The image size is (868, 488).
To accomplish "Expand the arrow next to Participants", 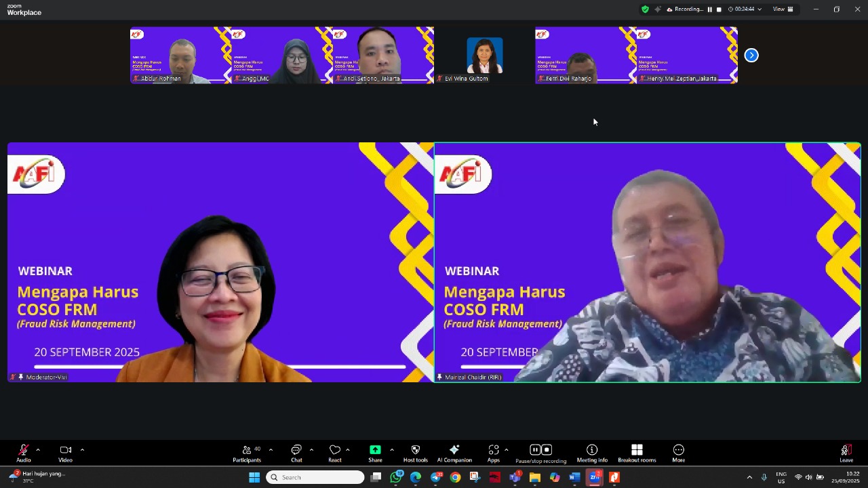I will (271, 450).
